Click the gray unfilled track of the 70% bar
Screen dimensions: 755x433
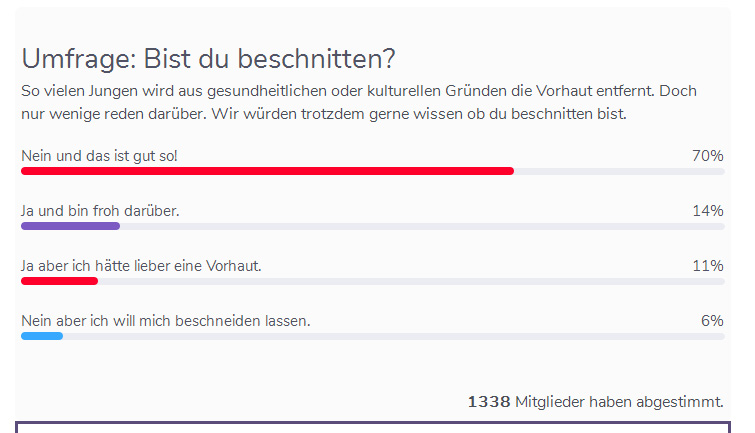[x=619, y=171]
